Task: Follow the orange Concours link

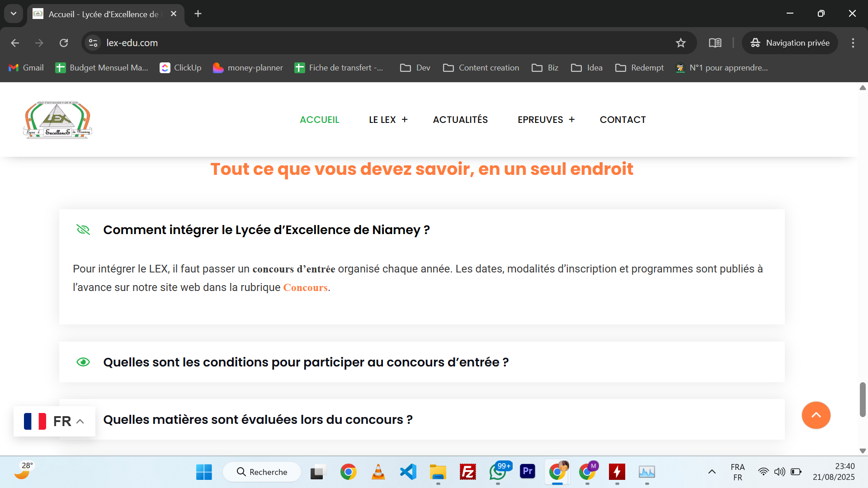Action: click(305, 288)
